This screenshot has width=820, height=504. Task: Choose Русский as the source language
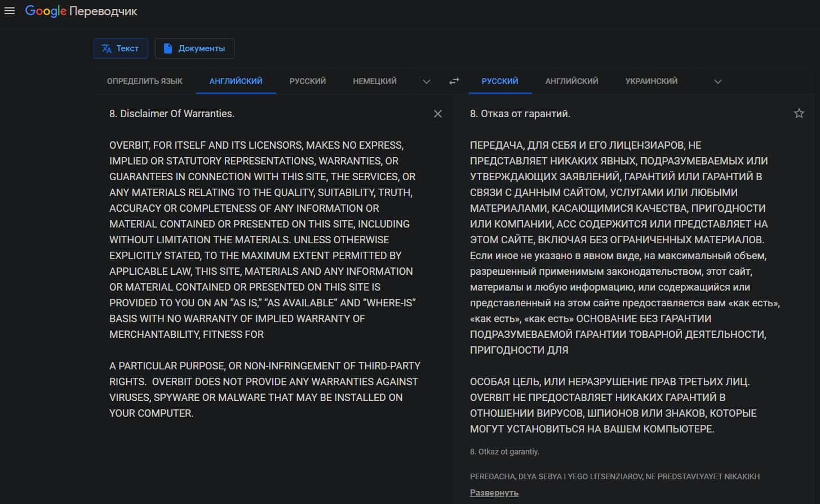point(308,81)
